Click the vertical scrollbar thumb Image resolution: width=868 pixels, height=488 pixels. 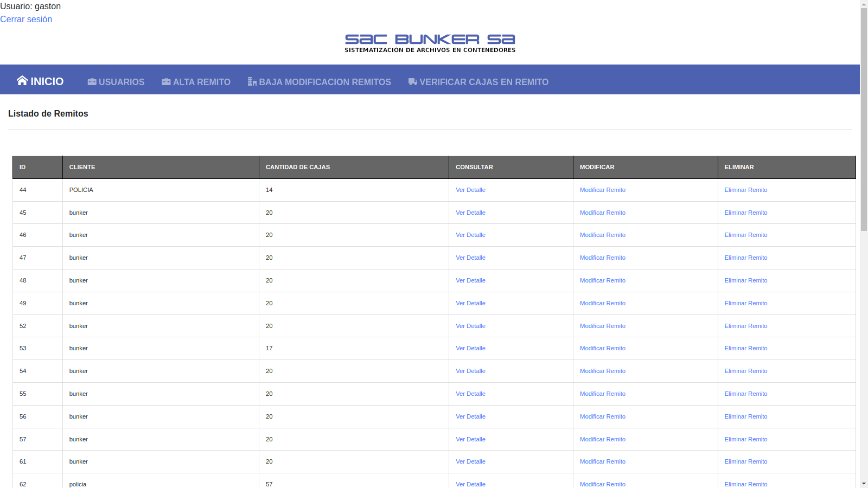coord(864,119)
